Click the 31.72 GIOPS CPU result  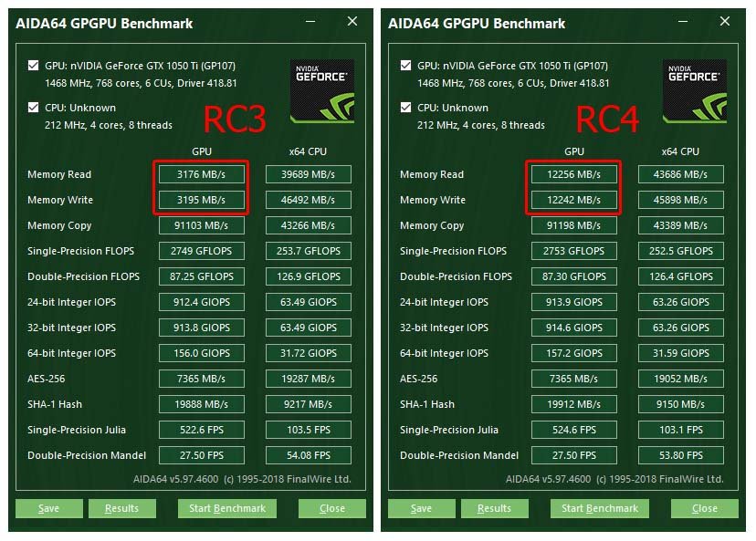309,353
